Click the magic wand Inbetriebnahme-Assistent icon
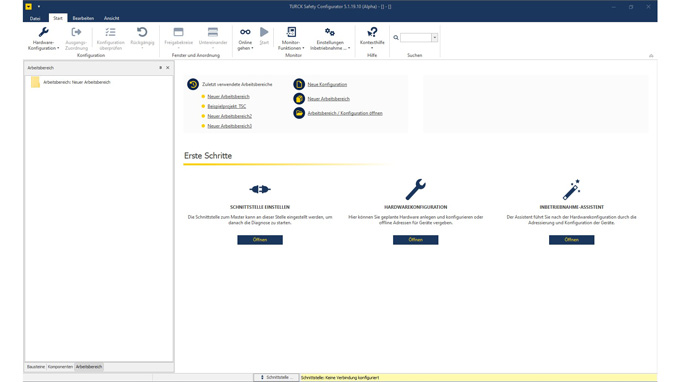This screenshot has width=680, height=382. (571, 189)
